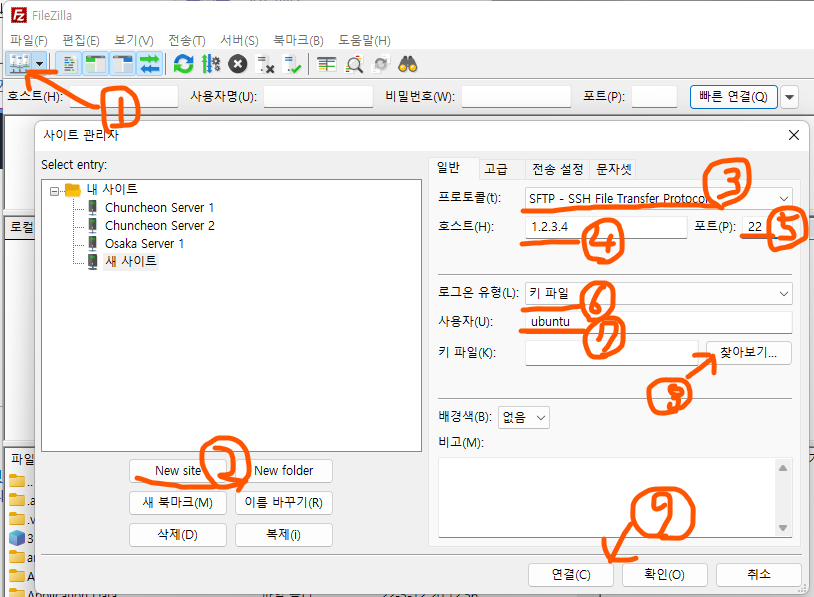The height and width of the screenshot is (597, 814).
Task: Toggle directory comparison icon
Action: pyautogui.click(x=355, y=64)
